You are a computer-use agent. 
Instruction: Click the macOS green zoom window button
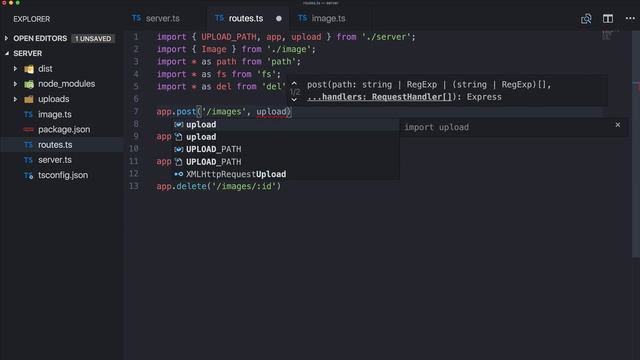pos(18,2)
